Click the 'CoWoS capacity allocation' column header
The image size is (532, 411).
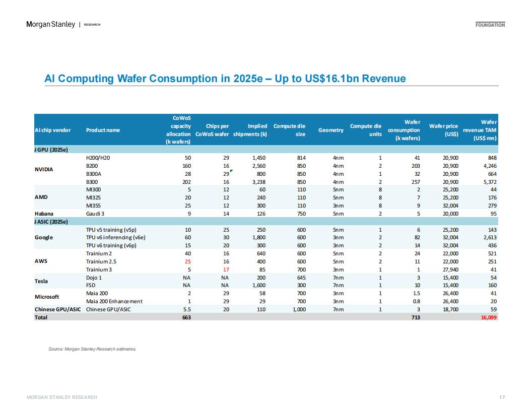[x=178, y=130]
